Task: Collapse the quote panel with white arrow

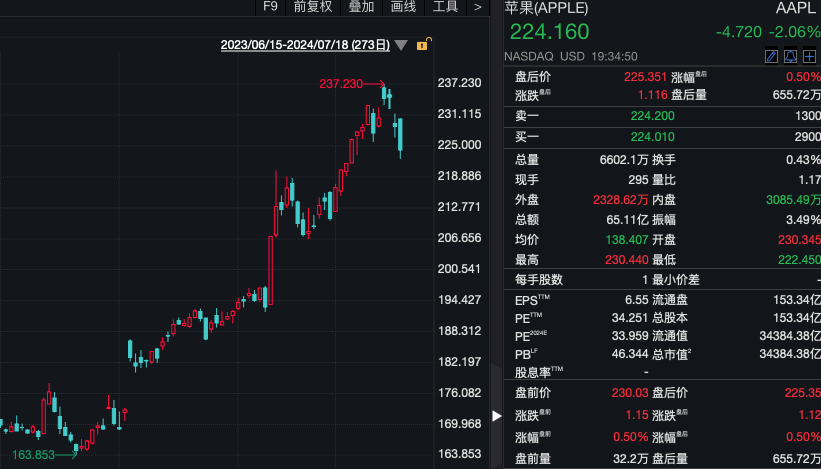Action: pos(497,416)
